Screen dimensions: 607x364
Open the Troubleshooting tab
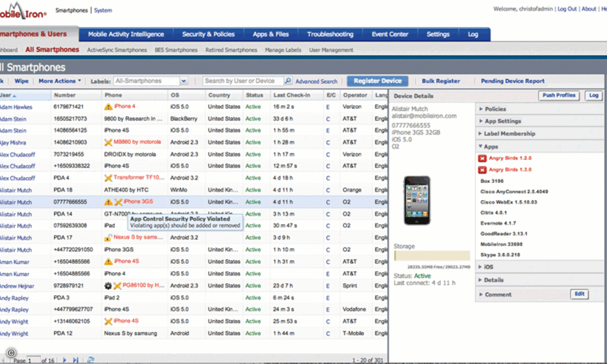pyautogui.click(x=330, y=34)
